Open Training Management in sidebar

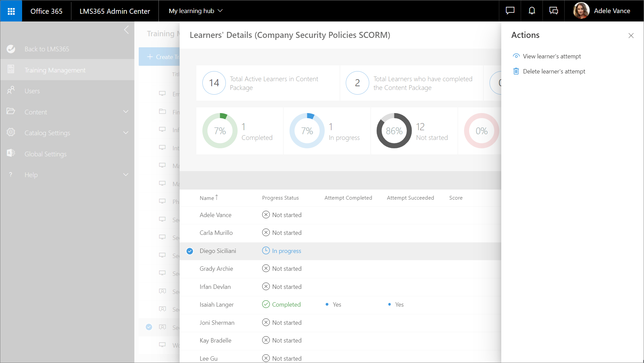(x=55, y=70)
